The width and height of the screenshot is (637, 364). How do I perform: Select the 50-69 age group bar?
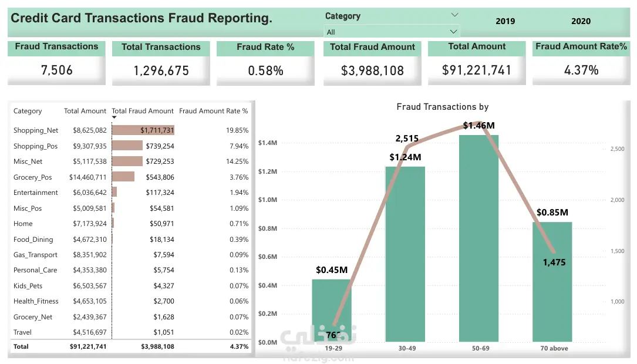point(478,238)
